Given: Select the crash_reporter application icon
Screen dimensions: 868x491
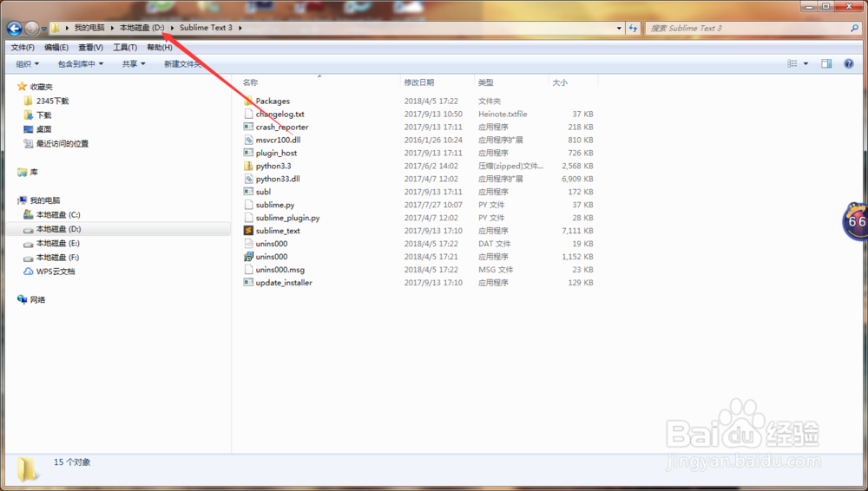Looking at the screenshot, I should [x=248, y=127].
